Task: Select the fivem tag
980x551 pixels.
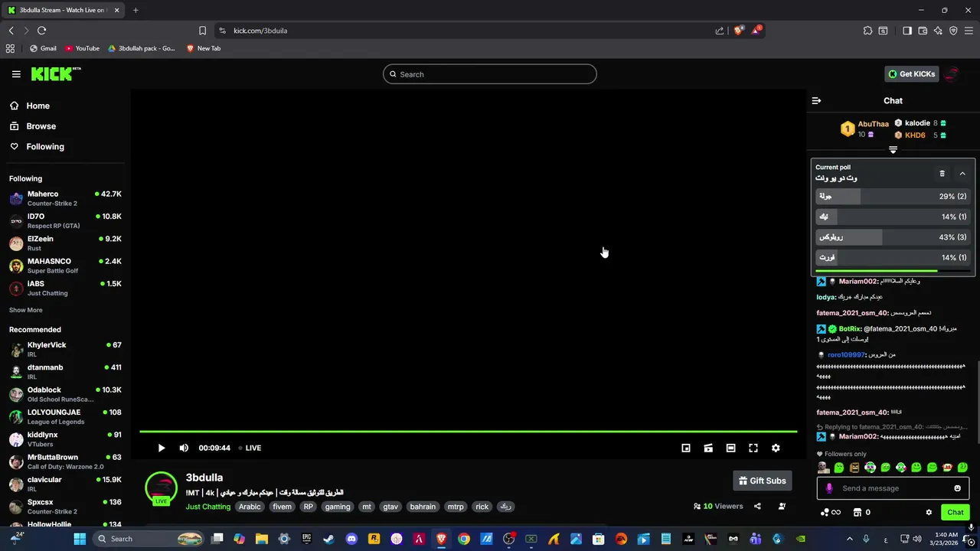Action: click(x=282, y=507)
